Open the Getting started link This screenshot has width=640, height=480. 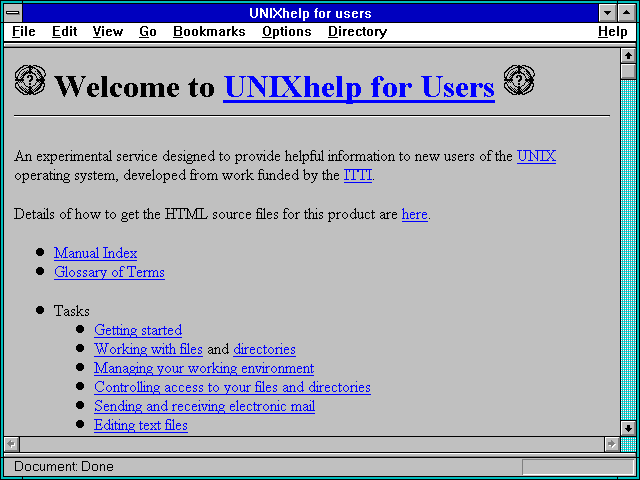click(138, 330)
